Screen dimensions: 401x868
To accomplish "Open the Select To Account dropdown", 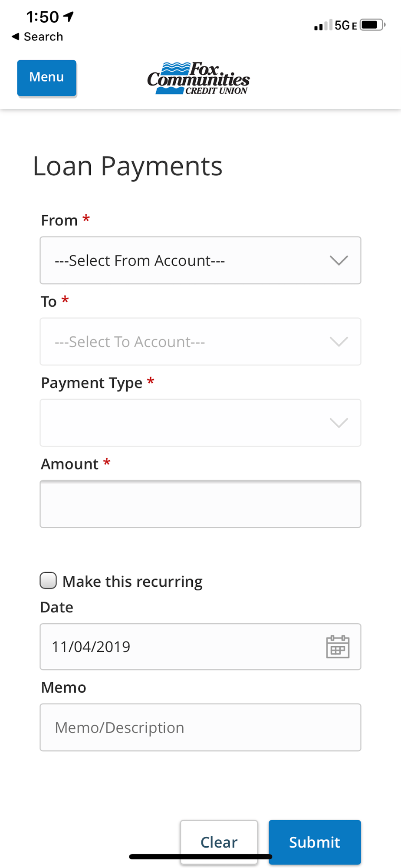I will pyautogui.click(x=200, y=342).
